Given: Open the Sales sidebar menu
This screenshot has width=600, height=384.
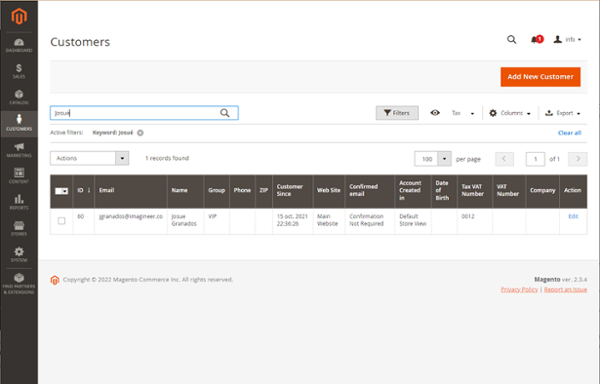Looking at the screenshot, I should point(19,71).
